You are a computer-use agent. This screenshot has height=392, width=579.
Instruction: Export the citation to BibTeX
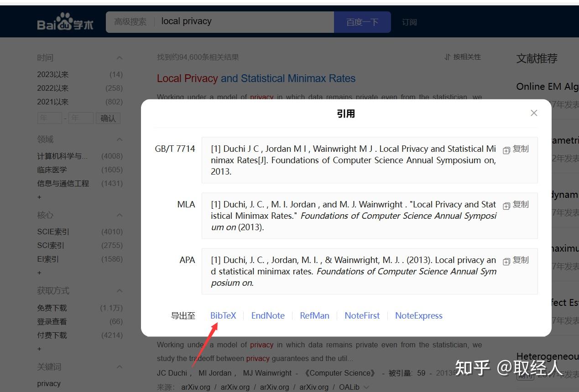pos(223,315)
